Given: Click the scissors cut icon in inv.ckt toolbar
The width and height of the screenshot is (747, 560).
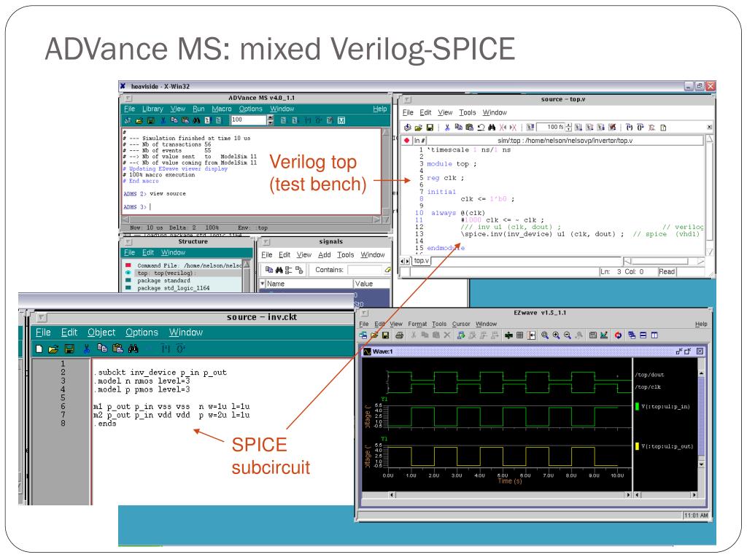Looking at the screenshot, I should click(x=86, y=349).
